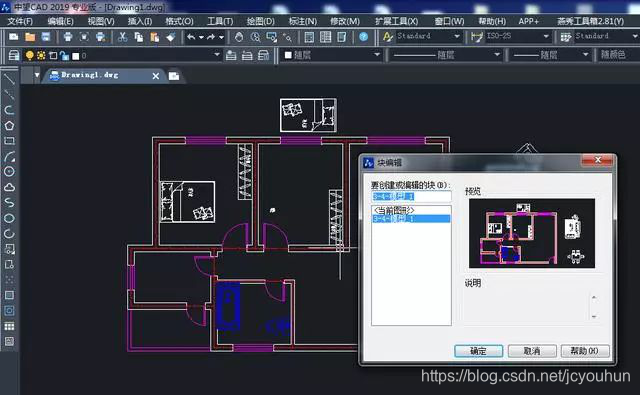Image resolution: width=640 pixels, height=395 pixels.
Task: Click the Insert block tool
Action: [x=9, y=249]
